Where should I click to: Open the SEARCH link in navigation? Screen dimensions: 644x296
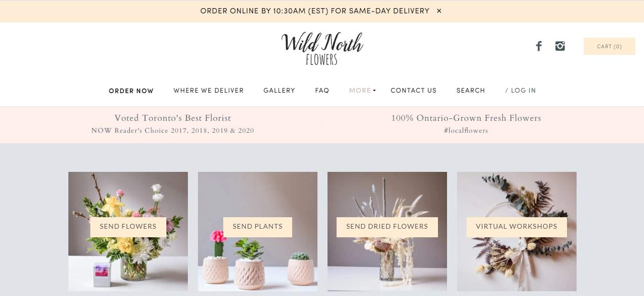(x=470, y=90)
